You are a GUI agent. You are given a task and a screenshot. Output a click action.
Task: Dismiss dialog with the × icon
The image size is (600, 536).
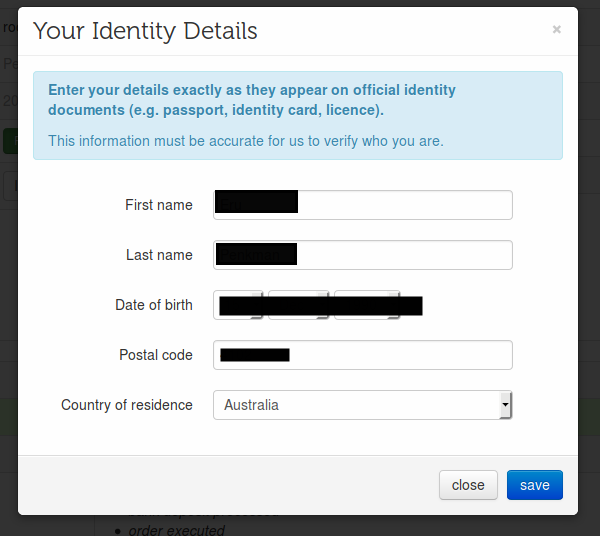tap(556, 29)
